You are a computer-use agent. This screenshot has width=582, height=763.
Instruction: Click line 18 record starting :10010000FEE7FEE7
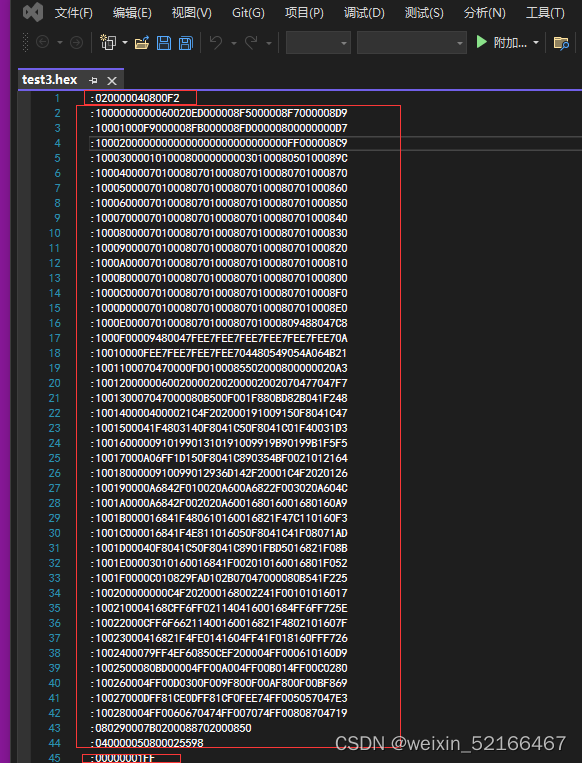[219, 353]
